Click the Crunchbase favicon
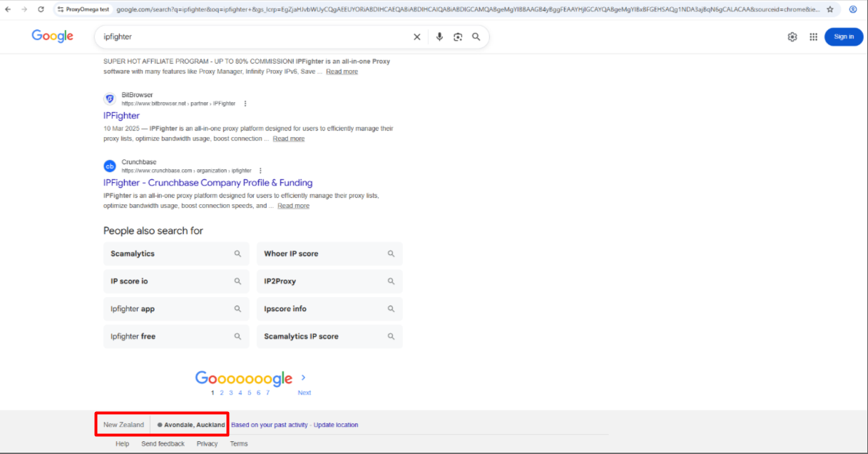This screenshot has height=454, width=868. [110, 166]
